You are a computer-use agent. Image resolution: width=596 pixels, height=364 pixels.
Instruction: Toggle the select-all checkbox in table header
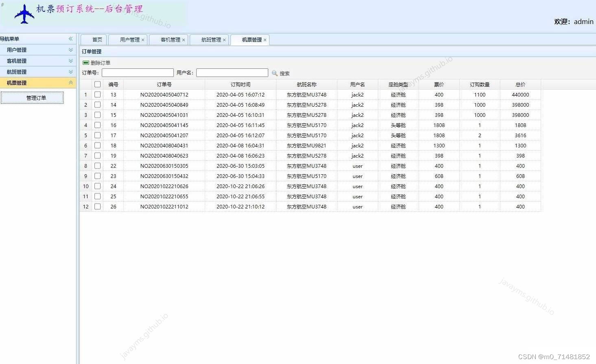pos(97,84)
